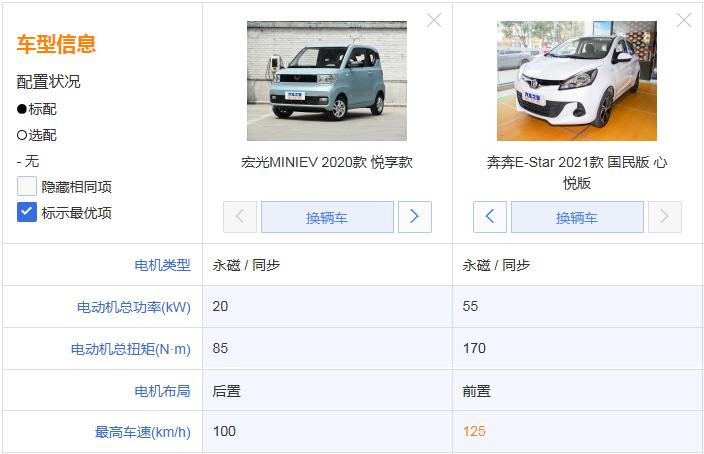Click 换辆车 button for 奔奔E-Star
The width and height of the screenshot is (704, 454).
pos(577,217)
